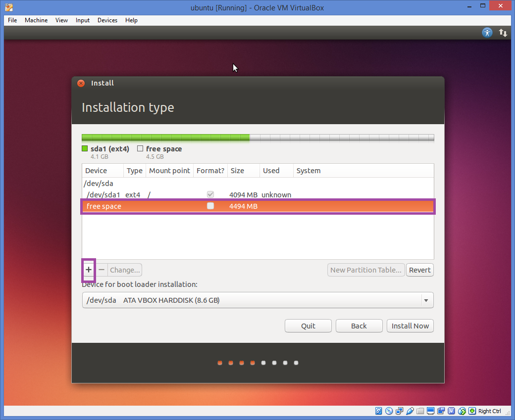Click the 'sda1 (ext4)' legend label
This screenshot has height=420, width=515.
(x=110, y=148)
